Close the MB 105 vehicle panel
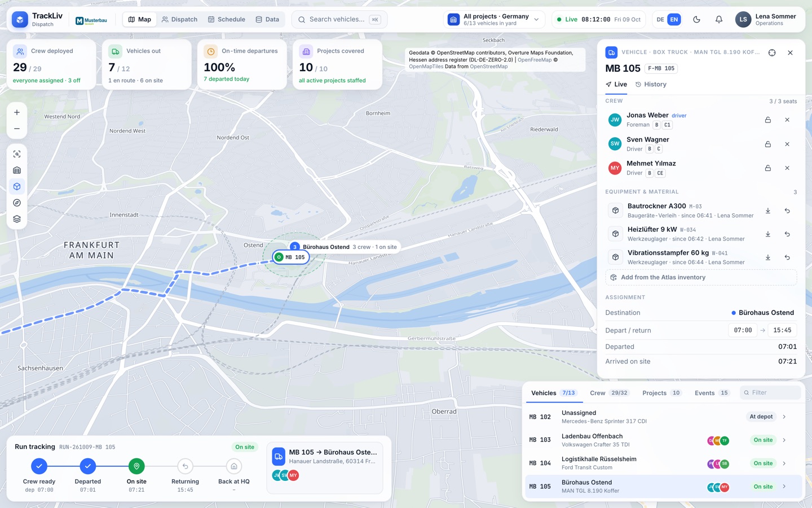Screen dimensions: 812x508 point(791,52)
